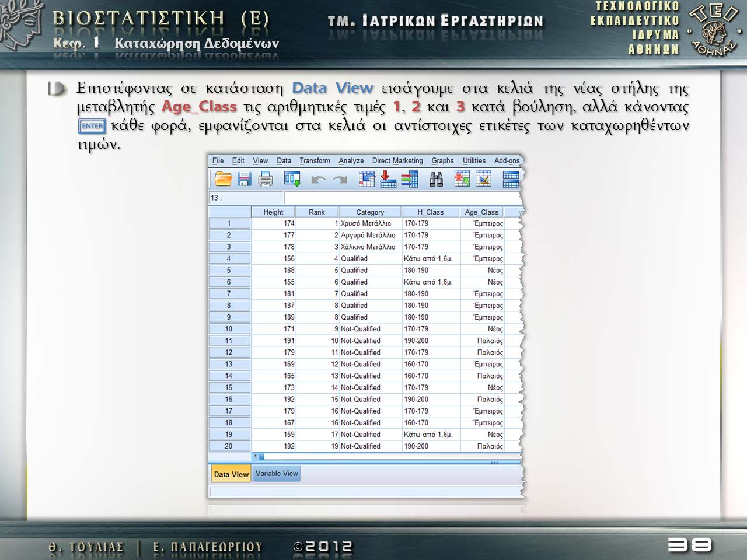
Task: Select the Age_Class column header
Action: (x=481, y=212)
